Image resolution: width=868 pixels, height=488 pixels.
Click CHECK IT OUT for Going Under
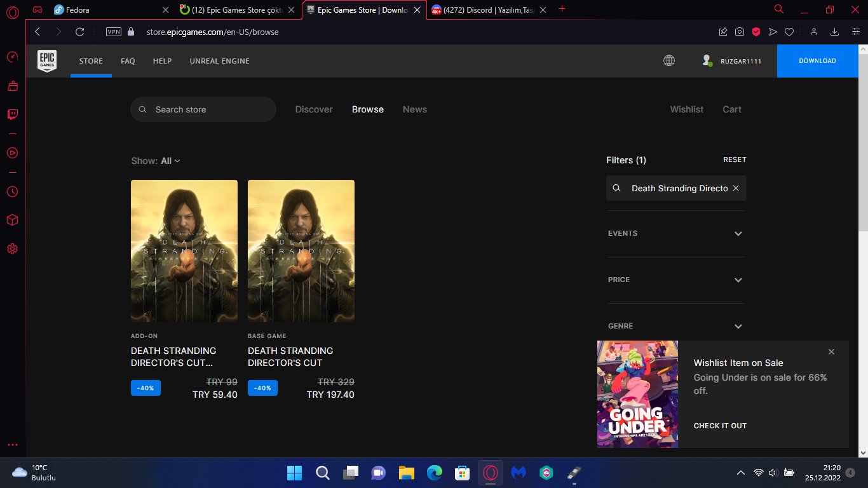tap(720, 426)
